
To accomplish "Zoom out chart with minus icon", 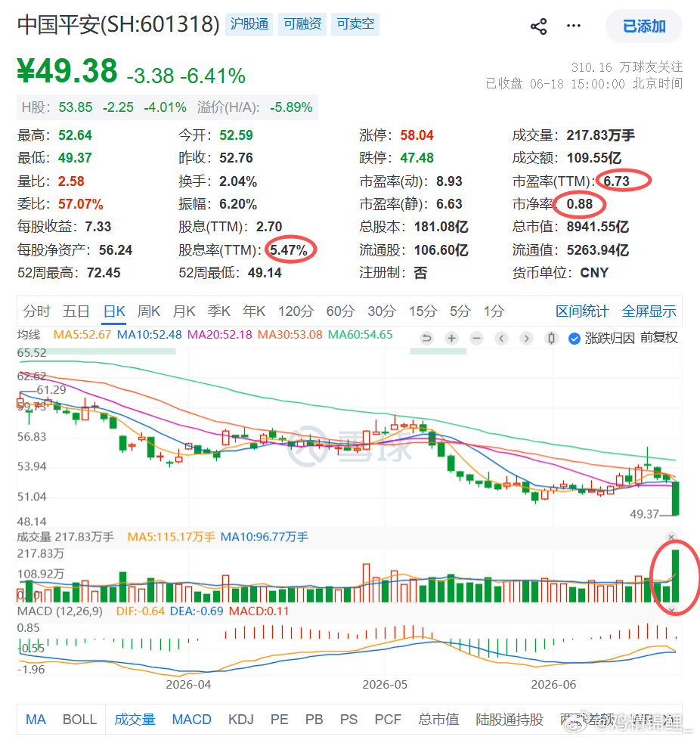I will 477,338.
